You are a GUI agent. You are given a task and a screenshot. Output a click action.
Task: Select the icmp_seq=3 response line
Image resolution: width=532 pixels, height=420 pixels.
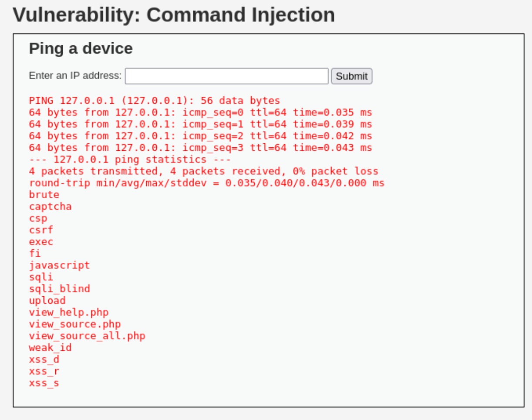click(x=201, y=148)
